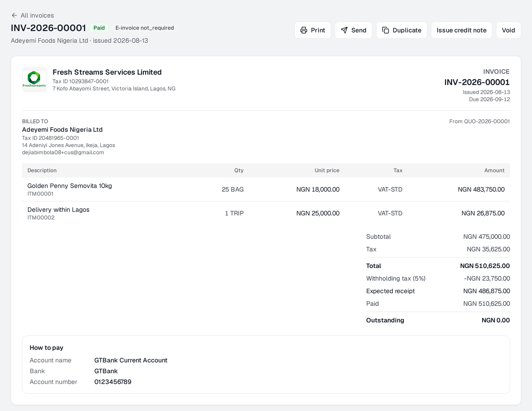Click the E-invoice not_required badge
The height and width of the screenshot is (411, 532).
(145, 28)
